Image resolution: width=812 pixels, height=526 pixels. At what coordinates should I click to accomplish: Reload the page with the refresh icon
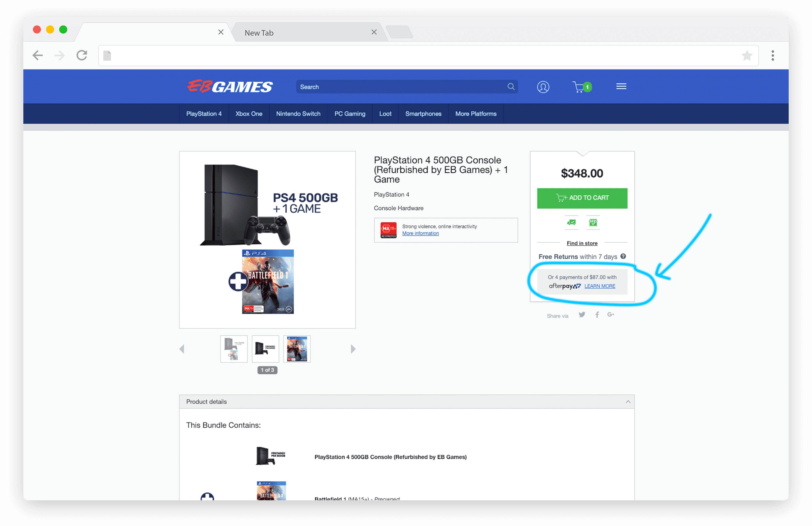coord(82,55)
